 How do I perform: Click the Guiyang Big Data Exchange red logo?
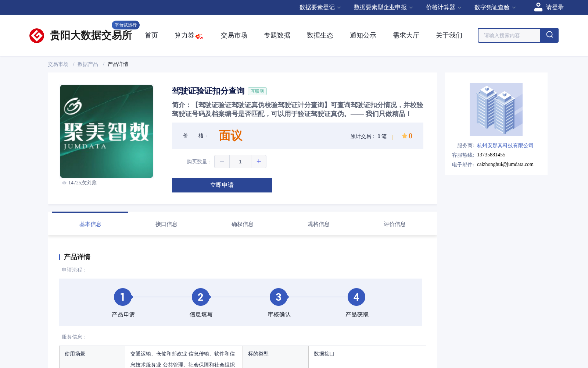tap(37, 36)
